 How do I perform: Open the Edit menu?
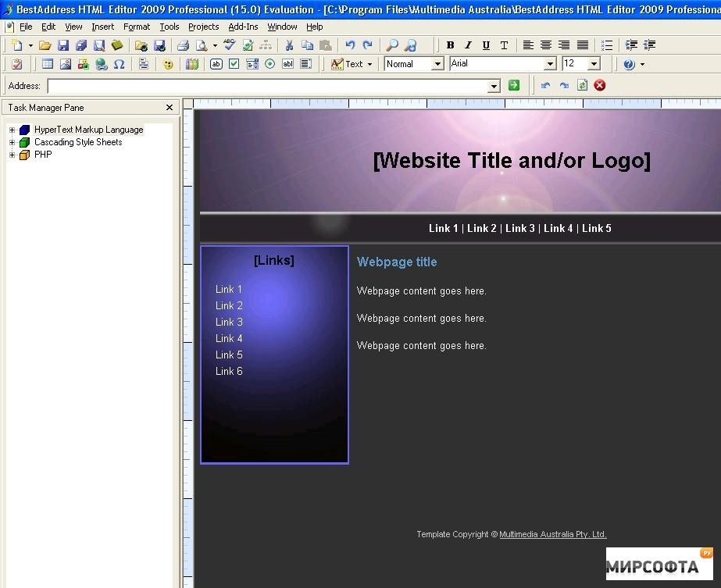click(48, 27)
